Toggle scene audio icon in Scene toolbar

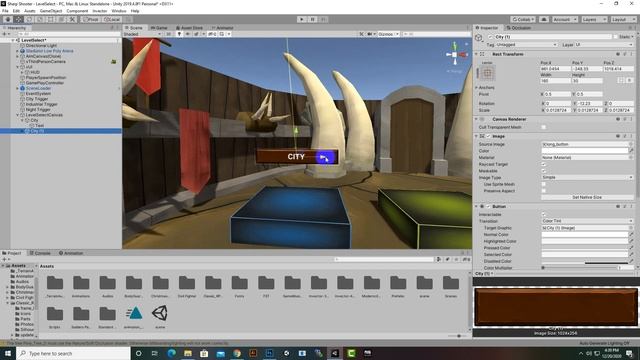tap(188, 34)
